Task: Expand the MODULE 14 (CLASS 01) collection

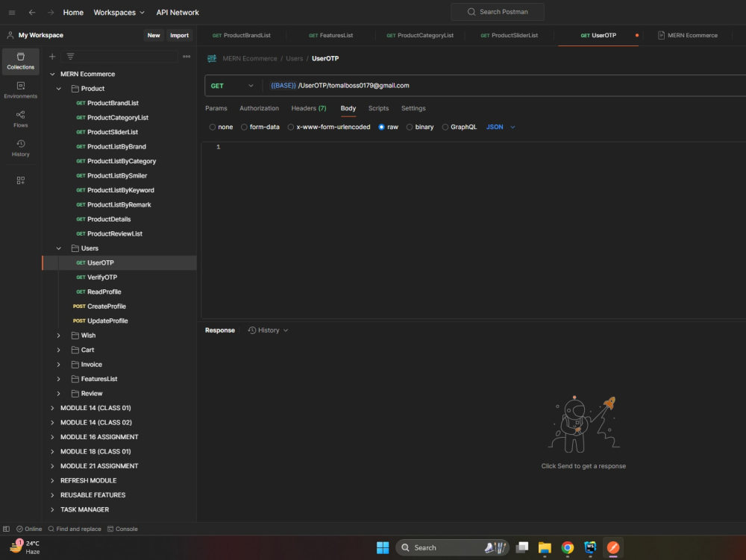Action: 52,408
